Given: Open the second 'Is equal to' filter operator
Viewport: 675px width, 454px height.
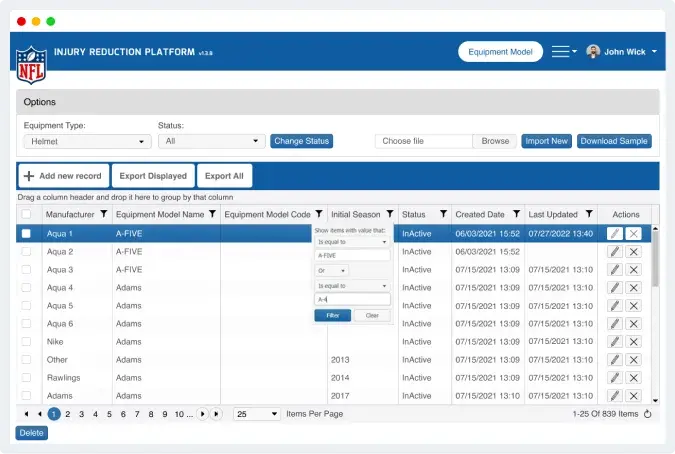Looking at the screenshot, I should (352, 286).
